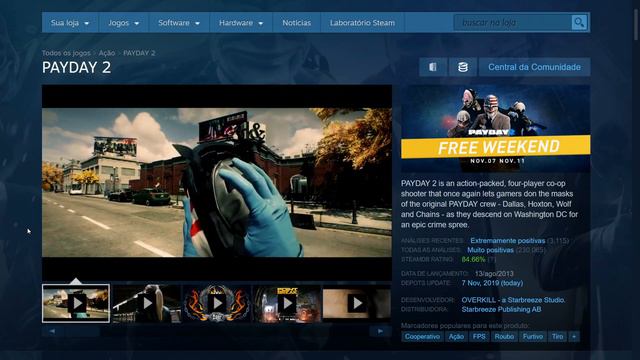Image resolution: width=640 pixels, height=360 pixels.
Task: Click the 7 Nov, 2019 depots update
Action: [492, 283]
